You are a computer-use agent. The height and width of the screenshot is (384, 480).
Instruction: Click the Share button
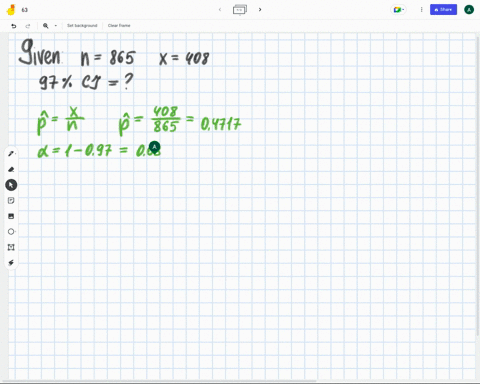pos(443,10)
